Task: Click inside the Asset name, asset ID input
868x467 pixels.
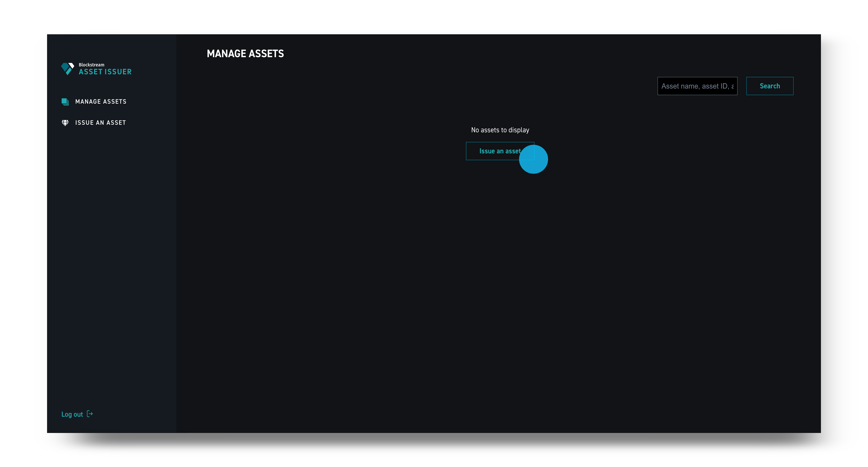Action: tap(697, 86)
